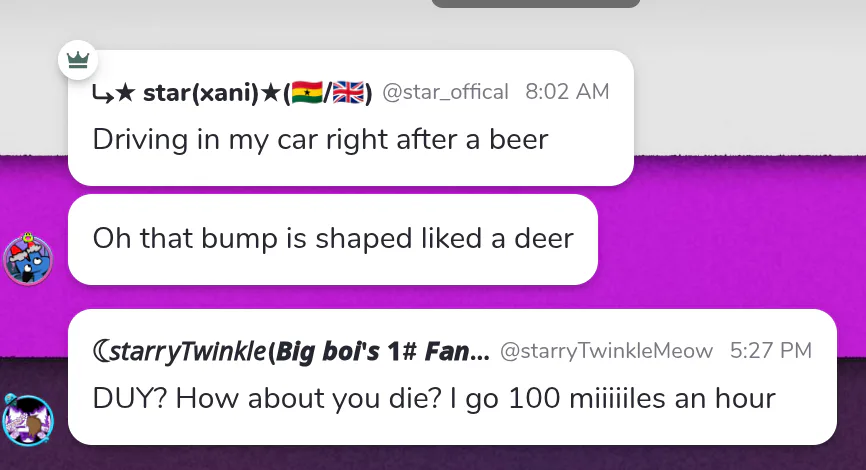The width and height of the screenshot is (866, 470).
Task: Open the blue character avatar beside deer message
Action: (28, 259)
